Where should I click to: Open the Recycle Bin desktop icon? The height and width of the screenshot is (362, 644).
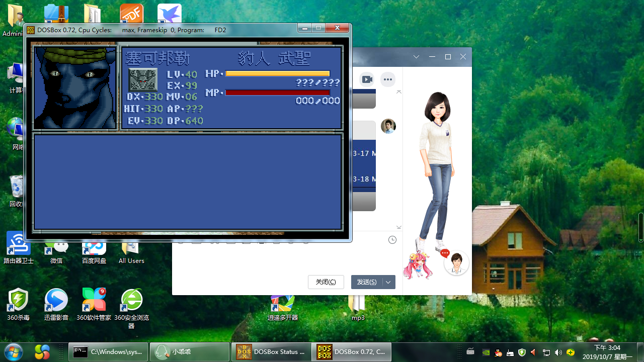pos(16,191)
